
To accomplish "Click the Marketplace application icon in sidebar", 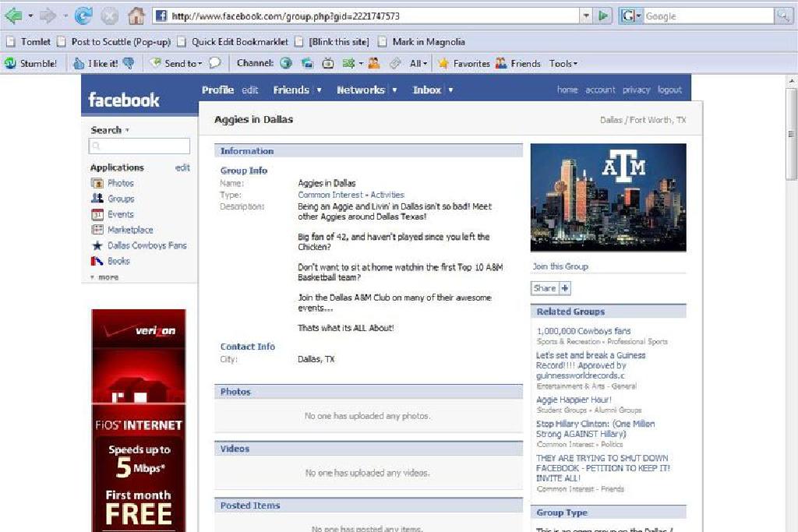I will pyautogui.click(x=97, y=229).
